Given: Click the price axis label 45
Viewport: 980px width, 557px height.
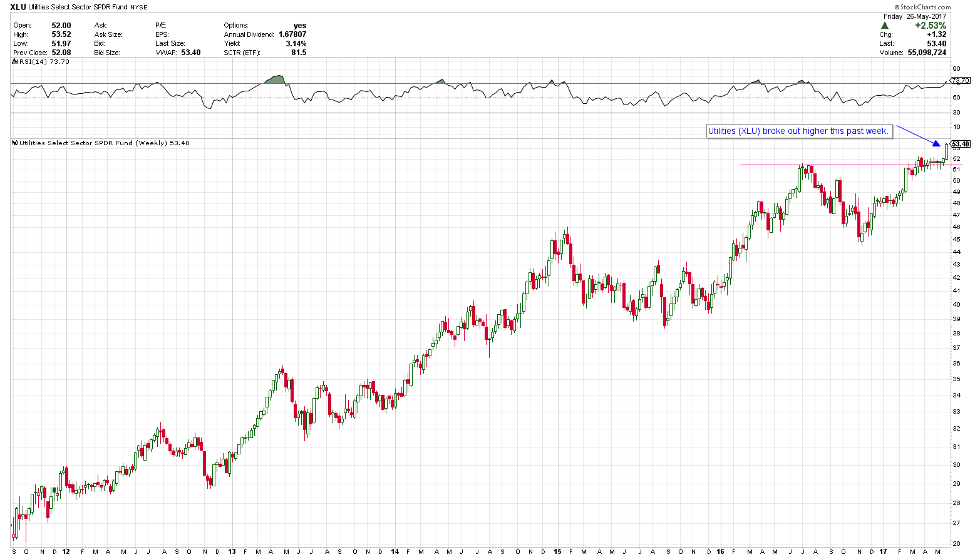Looking at the screenshot, I should point(956,240).
